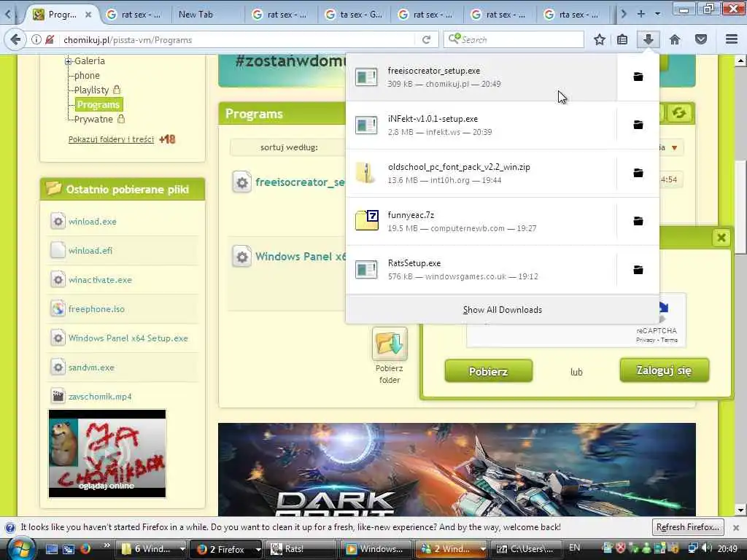Open the zavschomik.mp4 link
This screenshot has width=747, height=560.
tap(99, 397)
